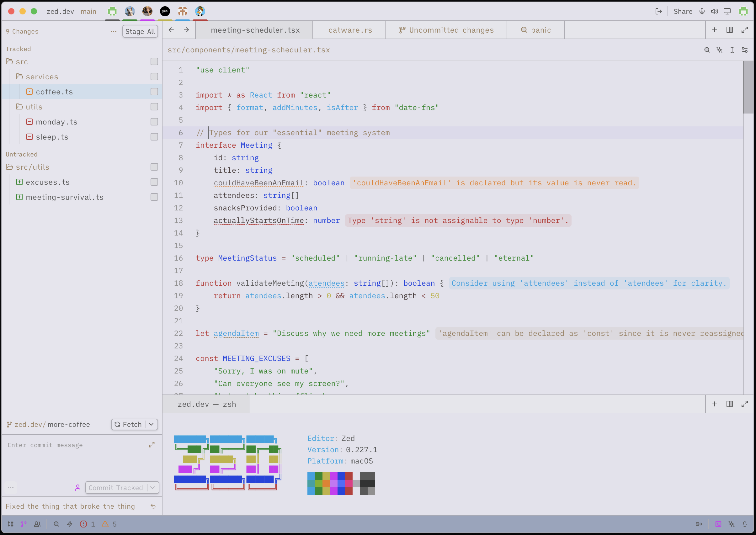Open the terminal panel icon in status bar

click(718, 524)
